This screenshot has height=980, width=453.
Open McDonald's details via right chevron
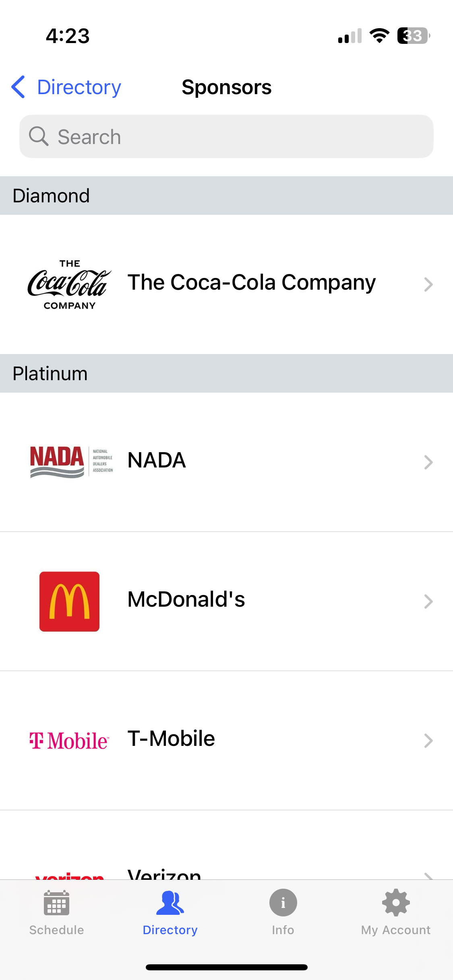(428, 601)
